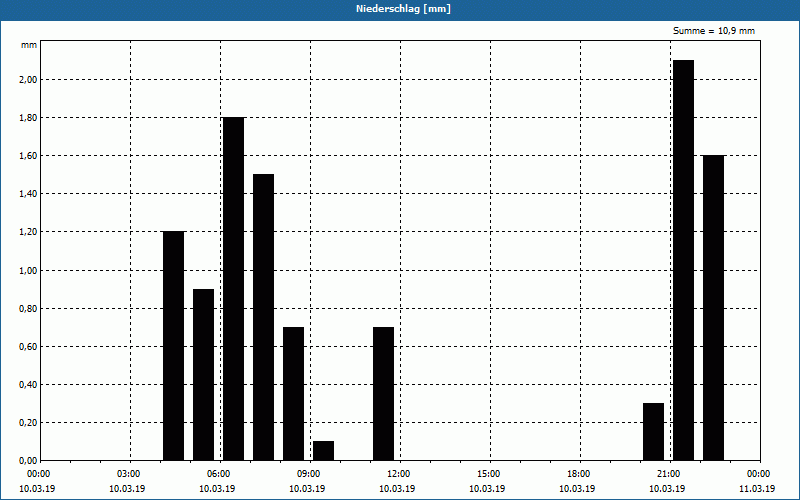This screenshot has width=800, height=500.
Task: Click the 0,80 y-axis label
Action: (28, 309)
